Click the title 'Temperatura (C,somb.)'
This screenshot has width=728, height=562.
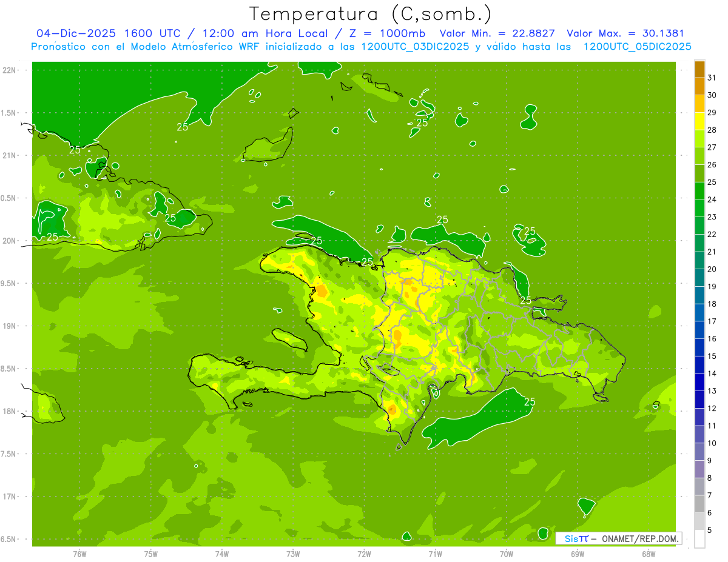(x=371, y=14)
